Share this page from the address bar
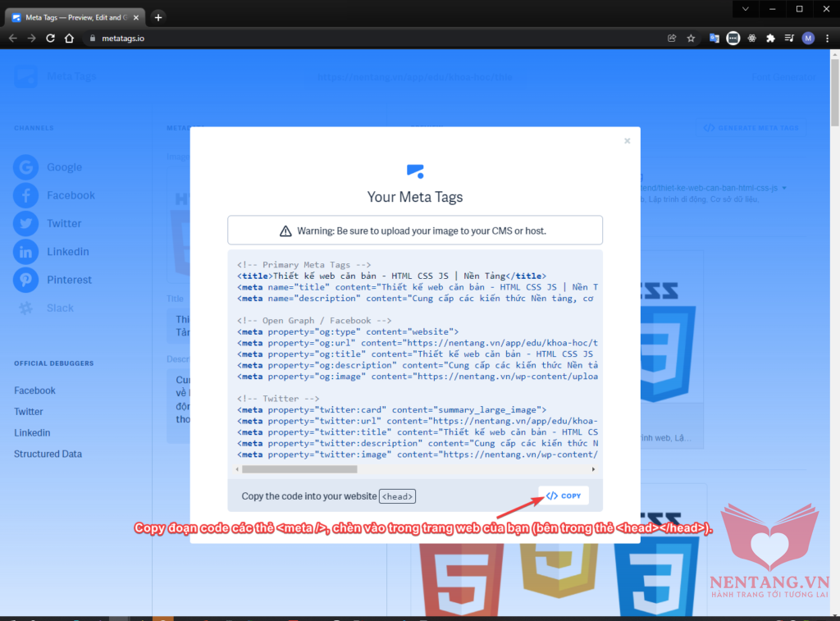The height and width of the screenshot is (621, 840). pos(672,38)
